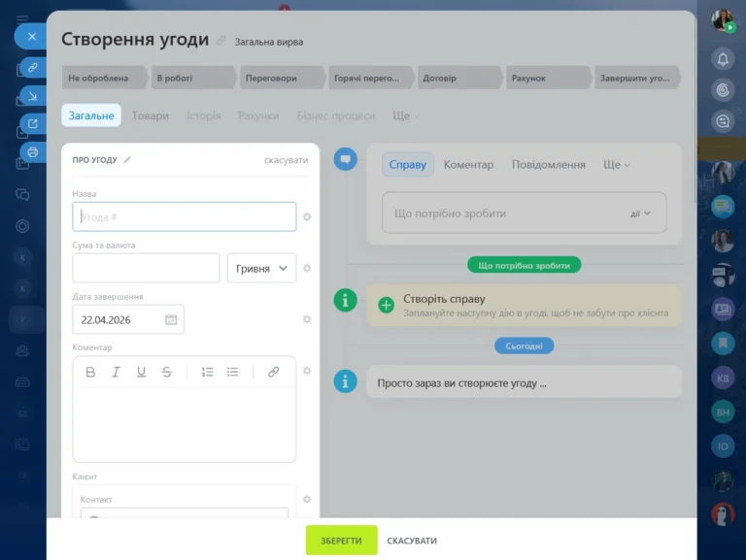Expand the дії actions dropdown
Viewport: 746px width, 560px height.
tap(640, 214)
